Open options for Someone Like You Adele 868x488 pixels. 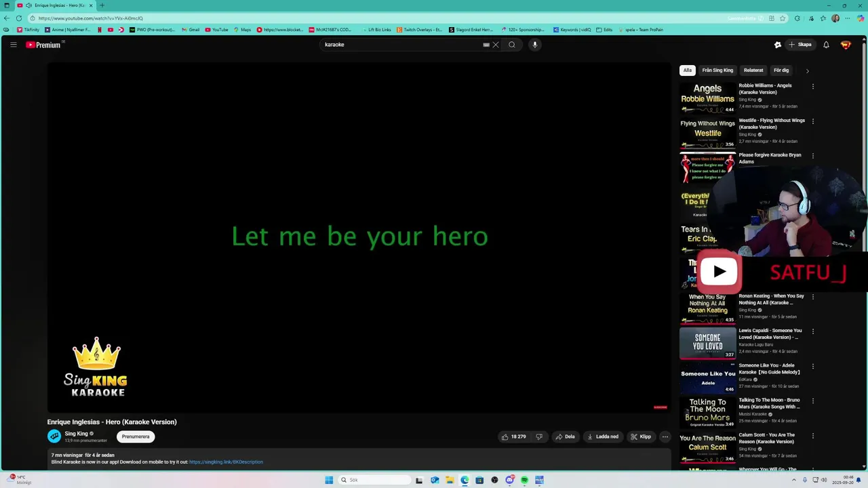812,367
